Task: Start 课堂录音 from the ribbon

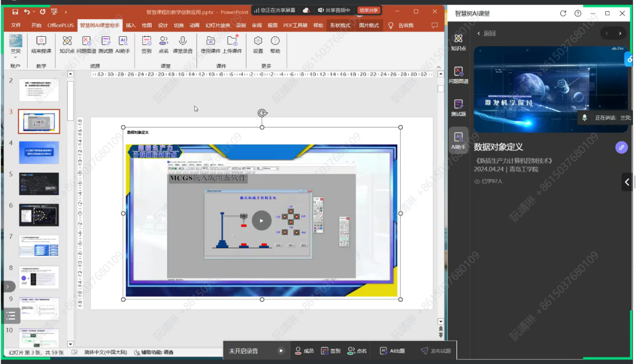Action: [182, 41]
